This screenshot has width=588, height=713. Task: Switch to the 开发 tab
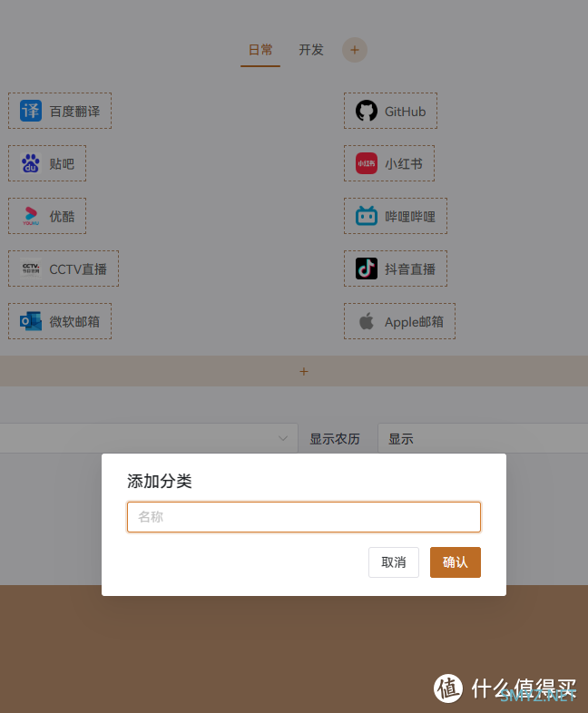311,50
